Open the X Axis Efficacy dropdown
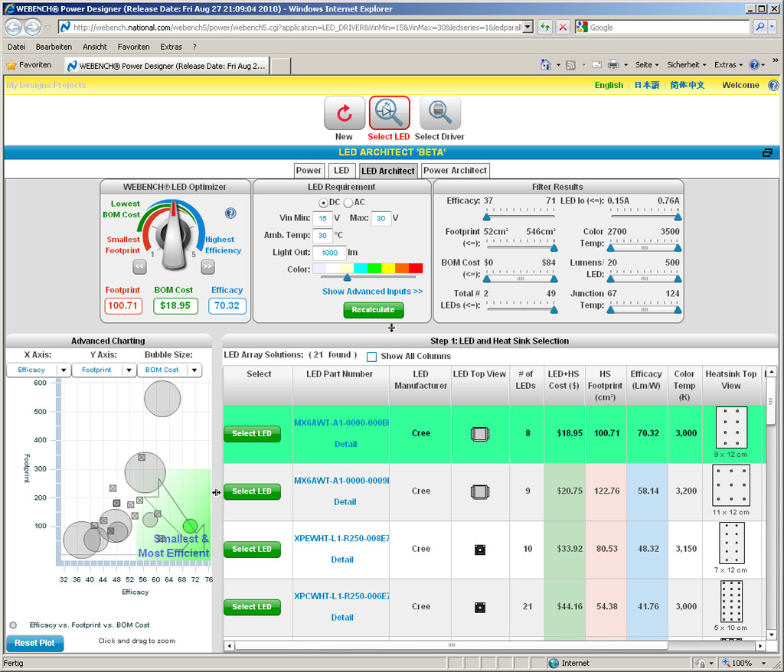784x672 pixels. (37, 370)
